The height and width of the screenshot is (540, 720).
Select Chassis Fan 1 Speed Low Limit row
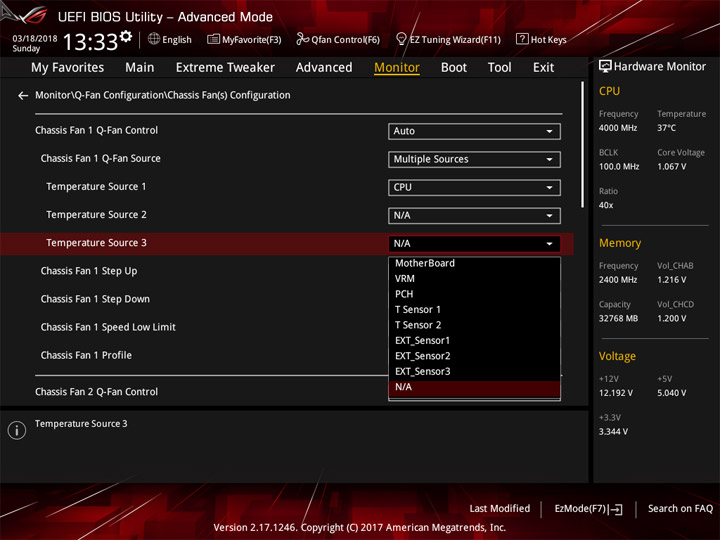point(108,327)
